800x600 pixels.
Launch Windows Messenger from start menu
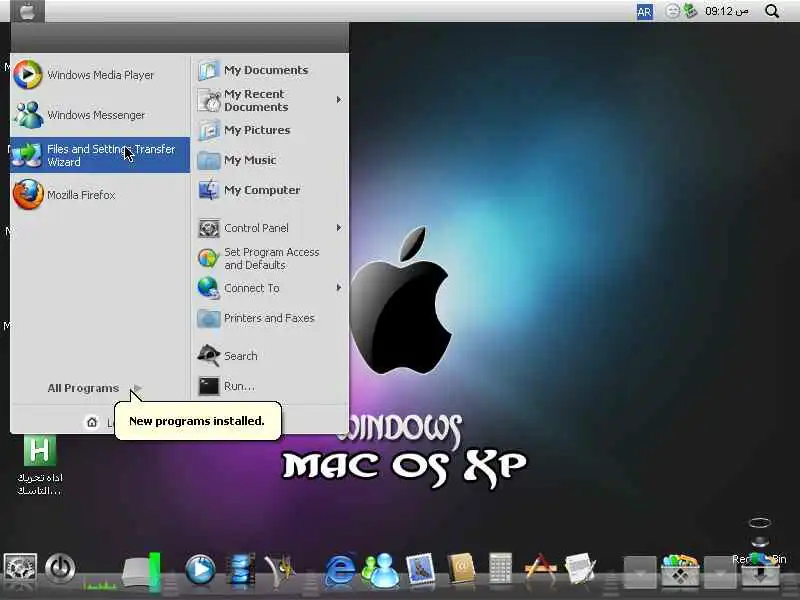(100, 115)
